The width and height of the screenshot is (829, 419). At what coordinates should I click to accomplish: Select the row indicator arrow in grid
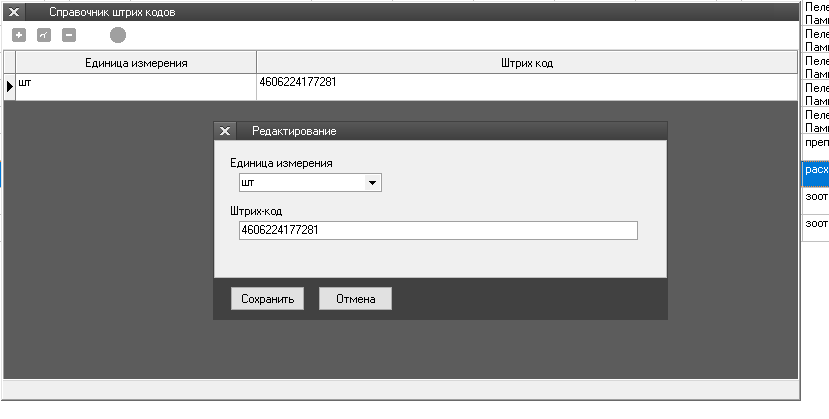coord(10,87)
